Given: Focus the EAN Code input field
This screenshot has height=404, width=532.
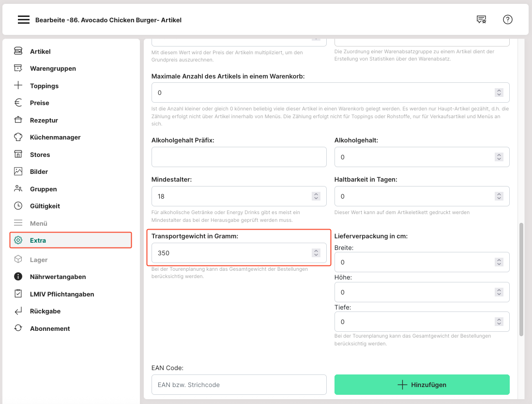Looking at the screenshot, I should point(239,385).
